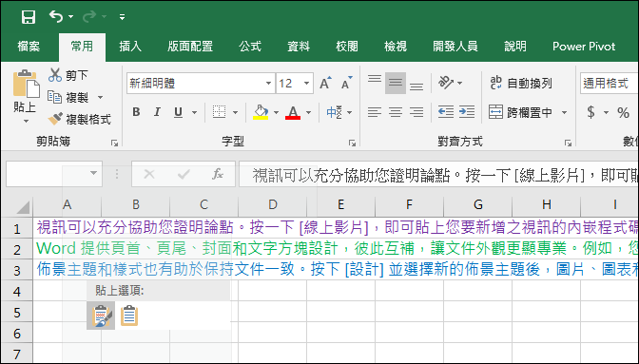Click the phonetic guide 中 icon

click(334, 112)
